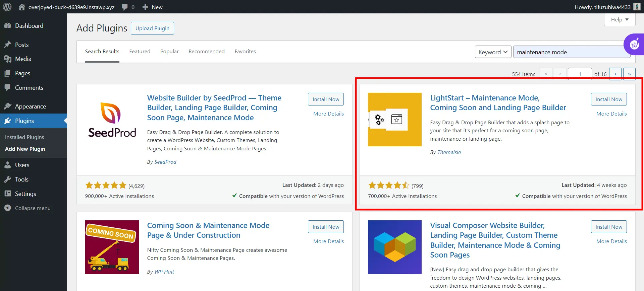Click the current page number field
Screen dimensions: 644x291
click(580, 74)
